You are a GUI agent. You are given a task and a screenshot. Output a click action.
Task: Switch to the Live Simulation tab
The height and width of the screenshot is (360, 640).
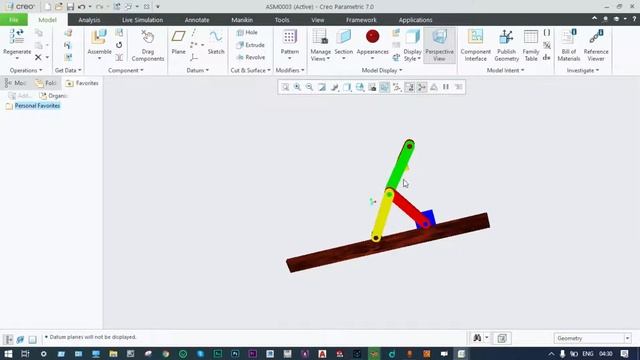point(142,20)
